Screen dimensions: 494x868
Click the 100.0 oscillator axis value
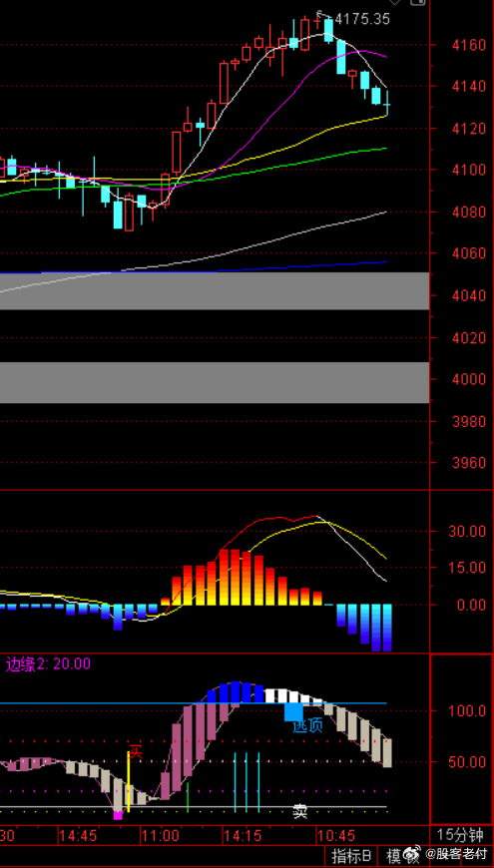coord(467,710)
